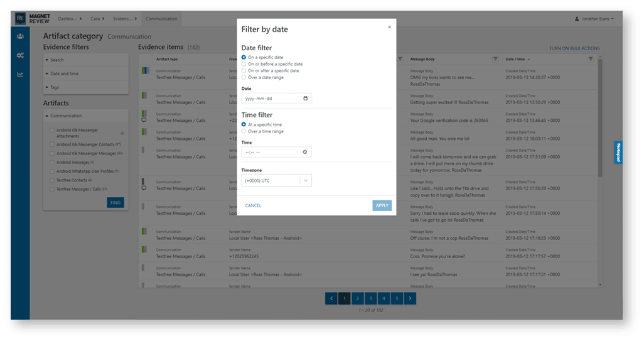
Task: Go to results page 3
Action: (x=370, y=298)
